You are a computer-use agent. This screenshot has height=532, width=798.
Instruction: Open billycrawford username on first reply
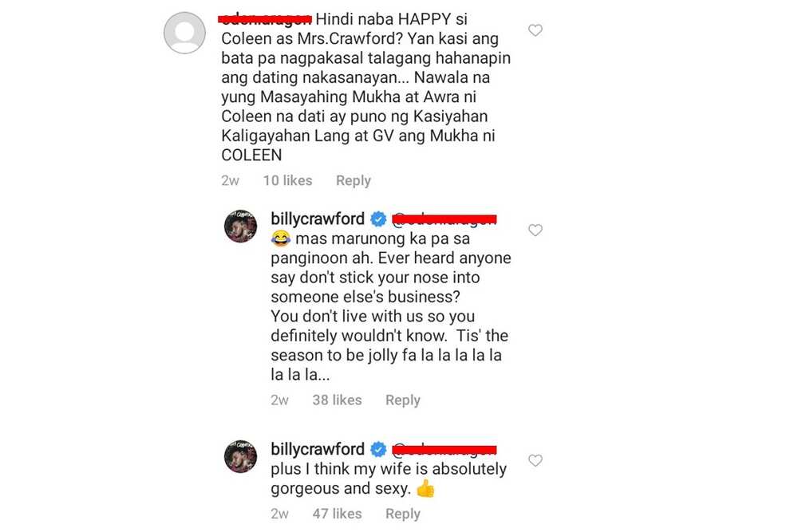click(318, 219)
